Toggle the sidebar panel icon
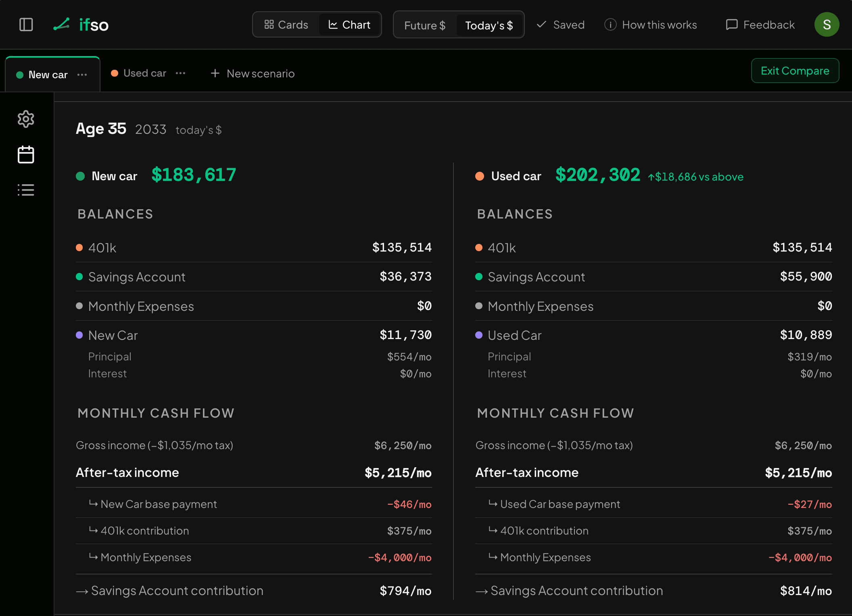Viewport: 852px width, 616px height. (x=26, y=25)
